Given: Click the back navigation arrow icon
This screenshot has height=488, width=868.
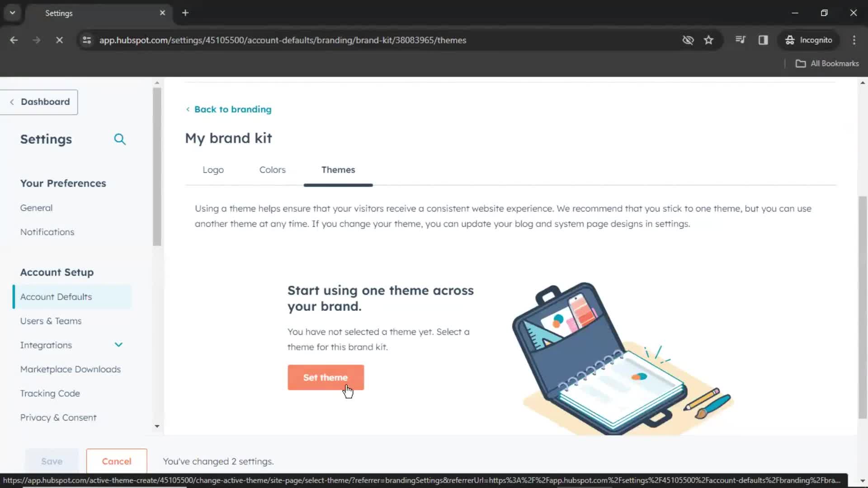Looking at the screenshot, I should [13, 40].
